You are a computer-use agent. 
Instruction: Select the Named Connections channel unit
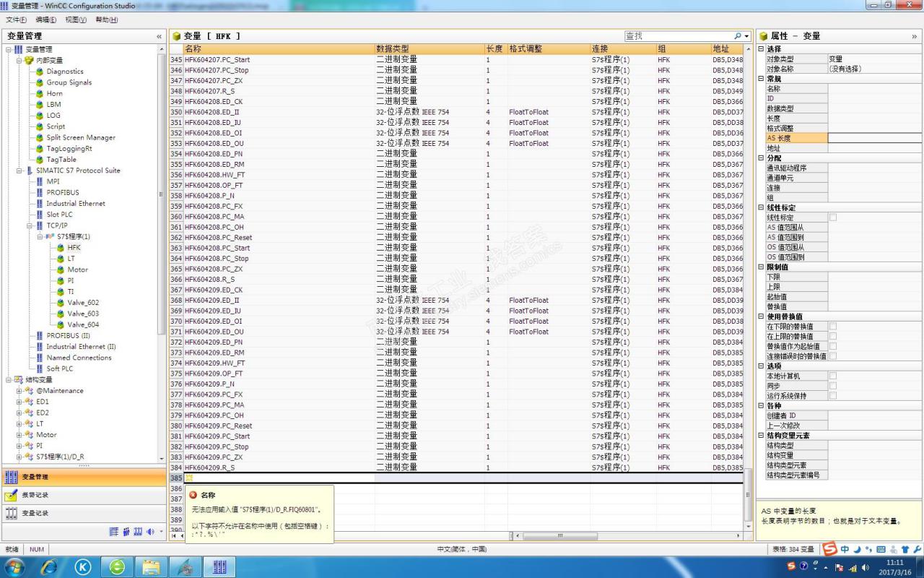point(79,358)
